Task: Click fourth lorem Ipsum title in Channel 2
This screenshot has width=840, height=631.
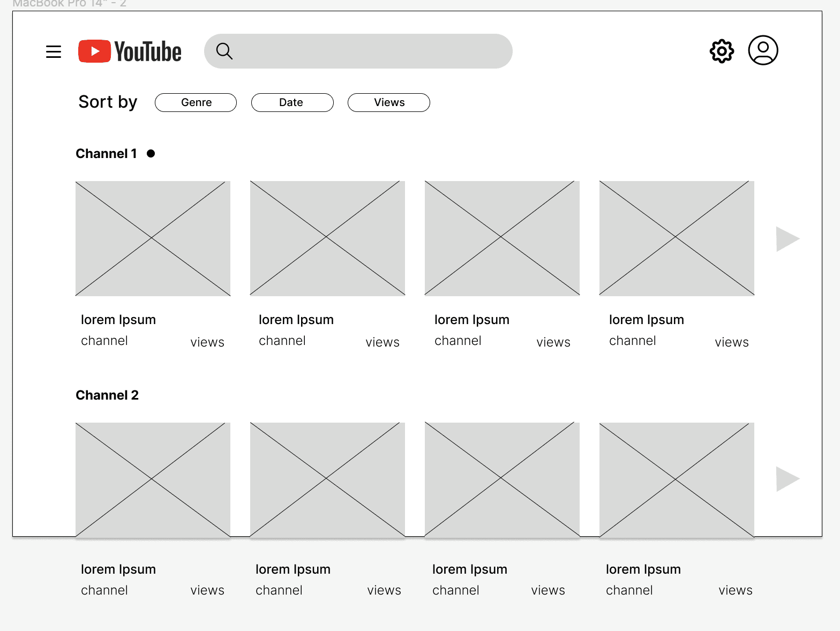Action: point(643,570)
